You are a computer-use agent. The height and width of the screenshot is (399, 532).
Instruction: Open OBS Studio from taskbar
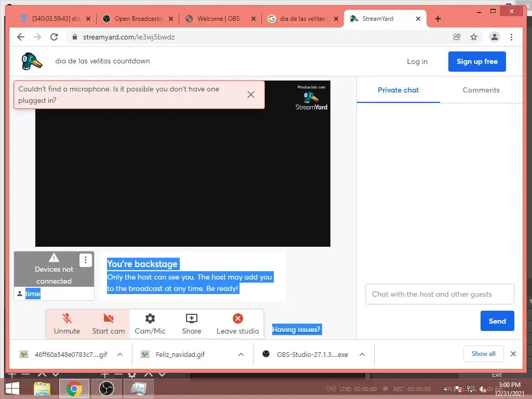106,389
